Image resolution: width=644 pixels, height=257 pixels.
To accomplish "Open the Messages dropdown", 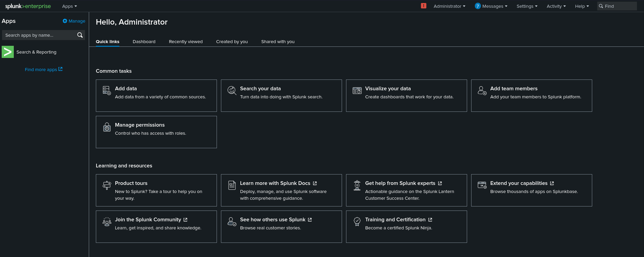I will (495, 6).
